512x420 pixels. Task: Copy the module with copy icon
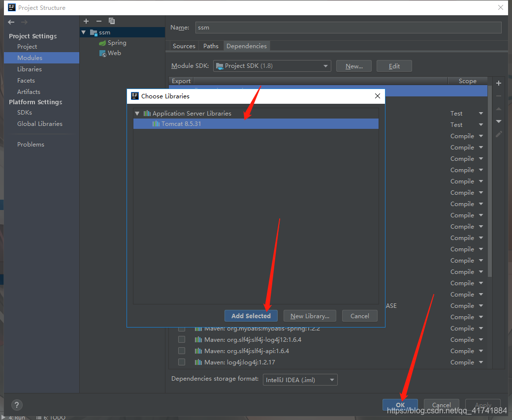point(112,21)
